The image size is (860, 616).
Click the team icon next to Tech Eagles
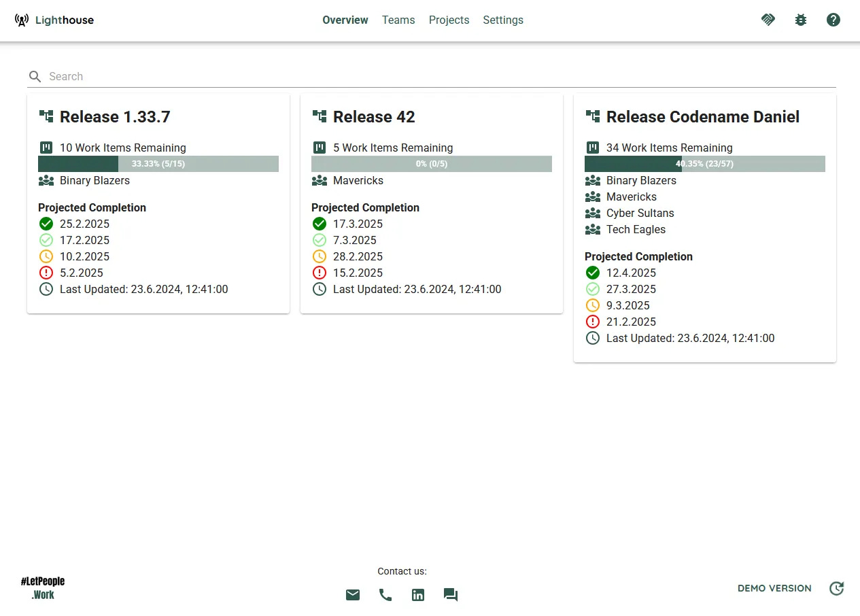pos(593,229)
